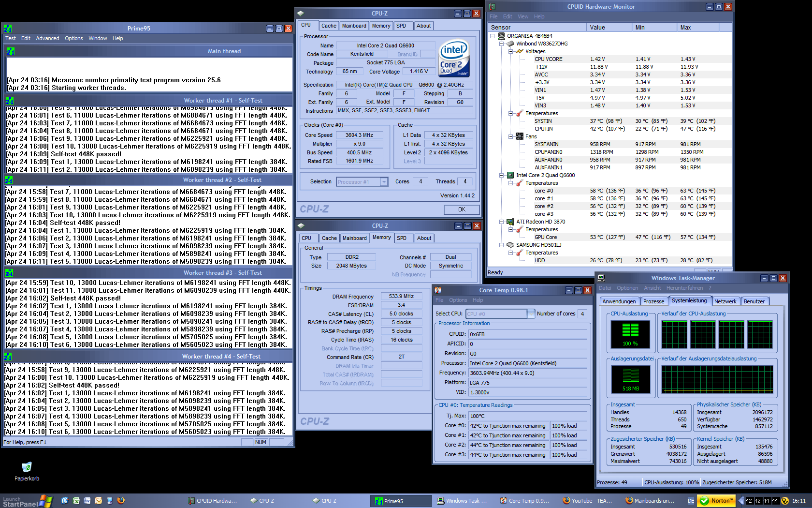Open the Benutzer tab in Task-Manager

(754, 301)
